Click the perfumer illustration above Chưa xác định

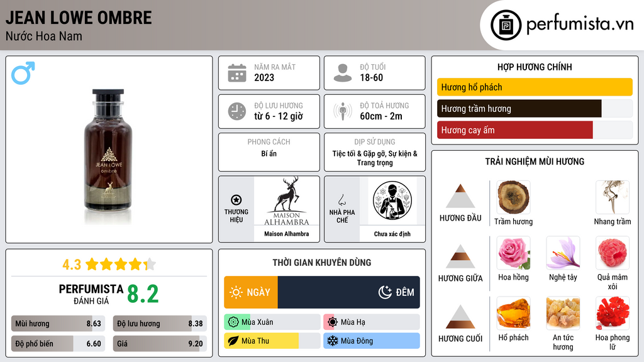point(392,200)
